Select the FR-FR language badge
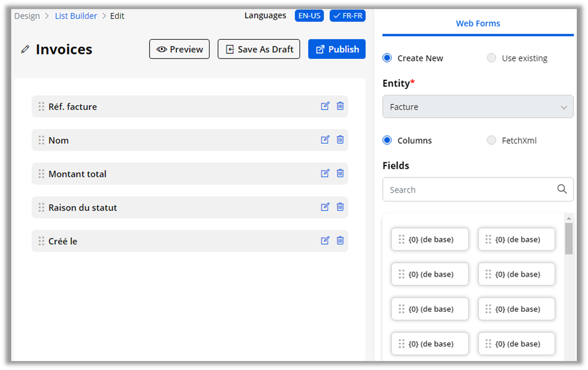Screen dimensions: 588x370 (347, 16)
